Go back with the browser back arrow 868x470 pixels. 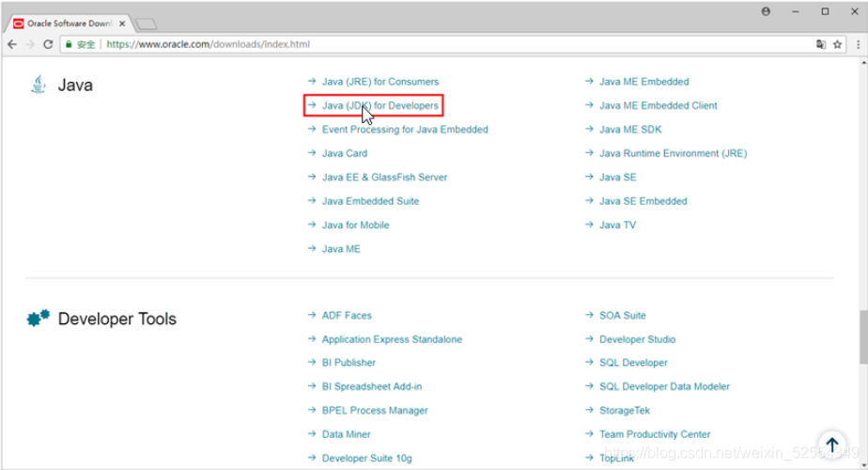(x=12, y=44)
